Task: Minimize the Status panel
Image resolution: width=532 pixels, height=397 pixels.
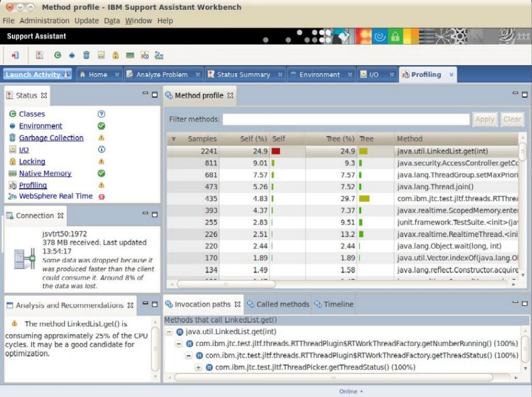Action: (x=145, y=93)
